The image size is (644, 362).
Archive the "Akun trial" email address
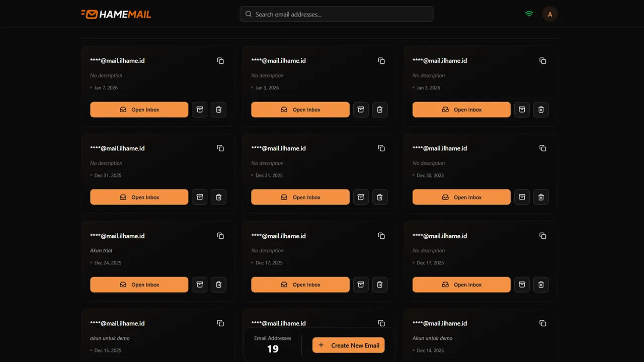tap(199, 284)
